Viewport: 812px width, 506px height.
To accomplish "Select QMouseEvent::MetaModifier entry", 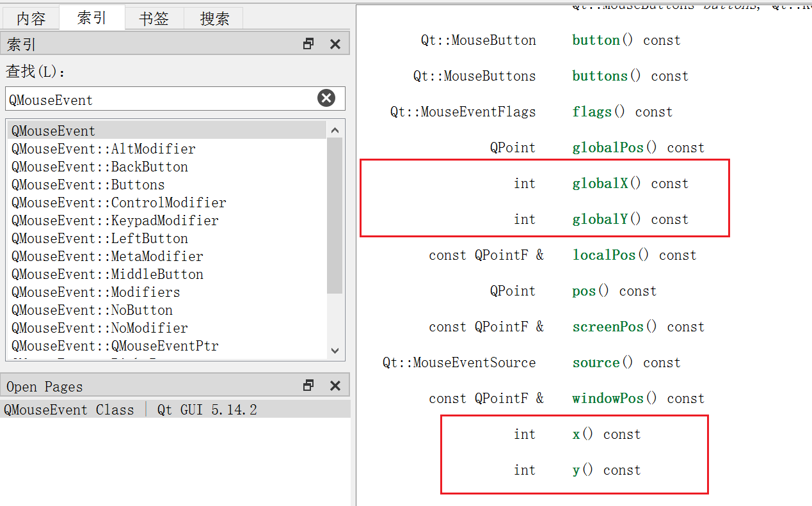I will click(107, 256).
